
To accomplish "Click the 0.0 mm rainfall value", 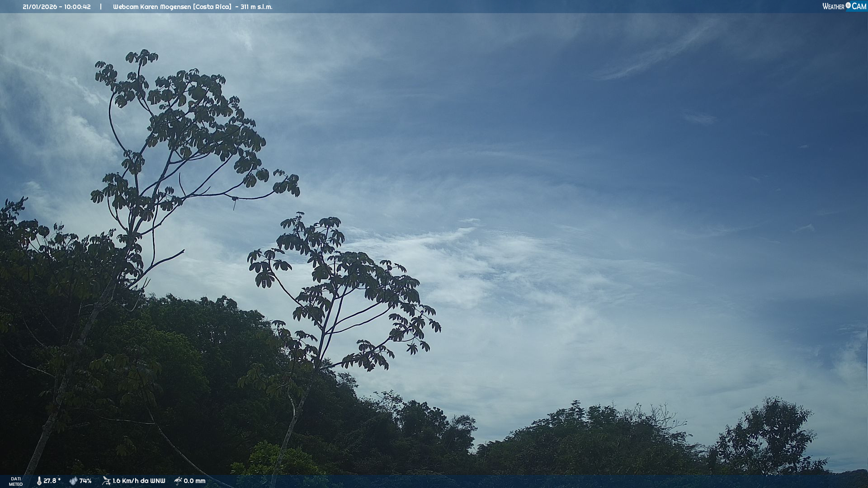I will [x=194, y=481].
